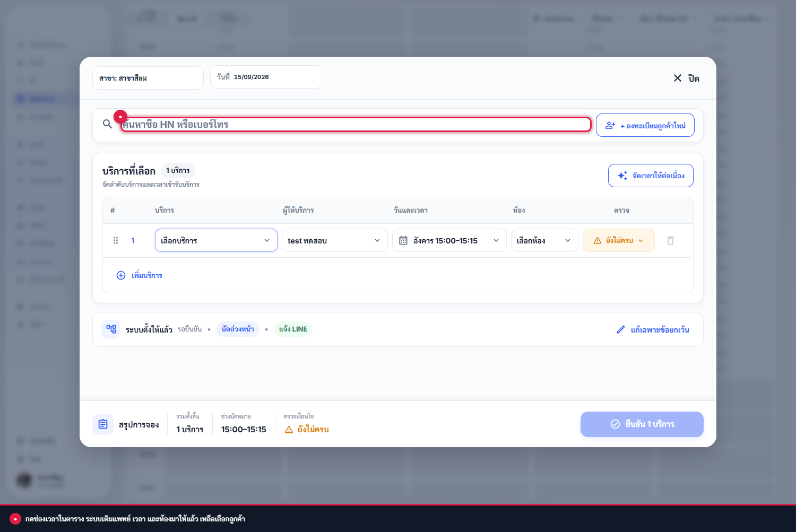Click the นัดล่วงหน้า tag
The height and width of the screenshot is (532, 796).
point(238,329)
